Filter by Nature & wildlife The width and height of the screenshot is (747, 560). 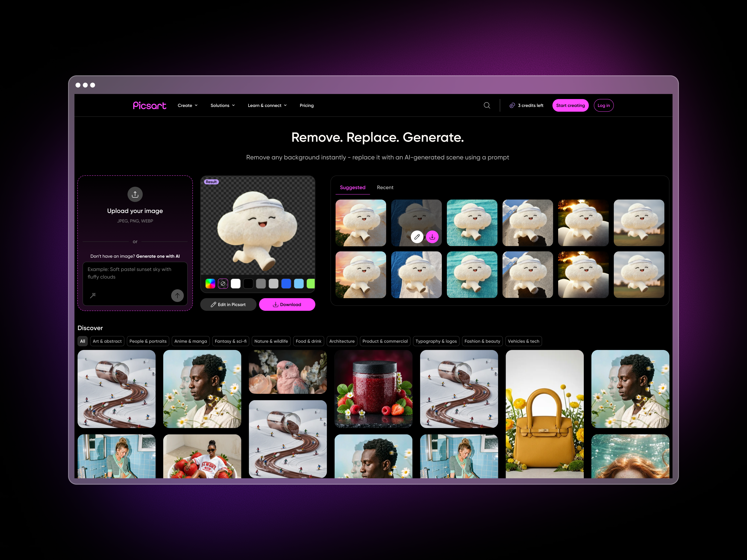coord(271,341)
